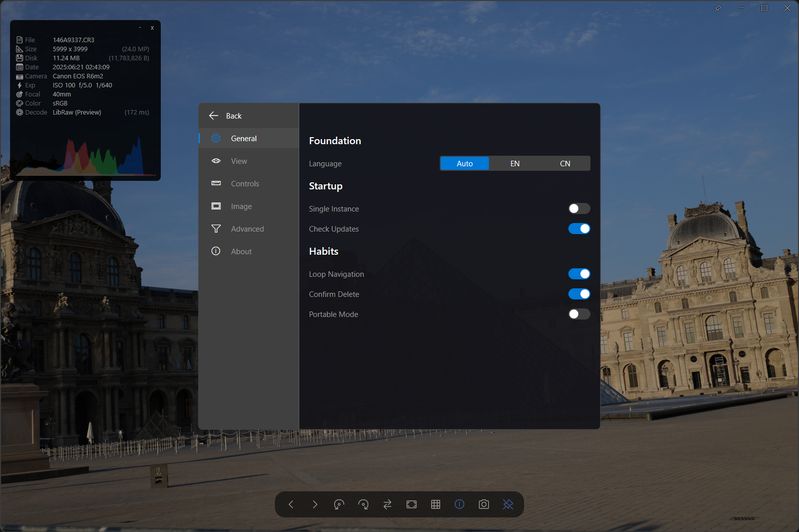Turn off Check Updates switch

(579, 229)
